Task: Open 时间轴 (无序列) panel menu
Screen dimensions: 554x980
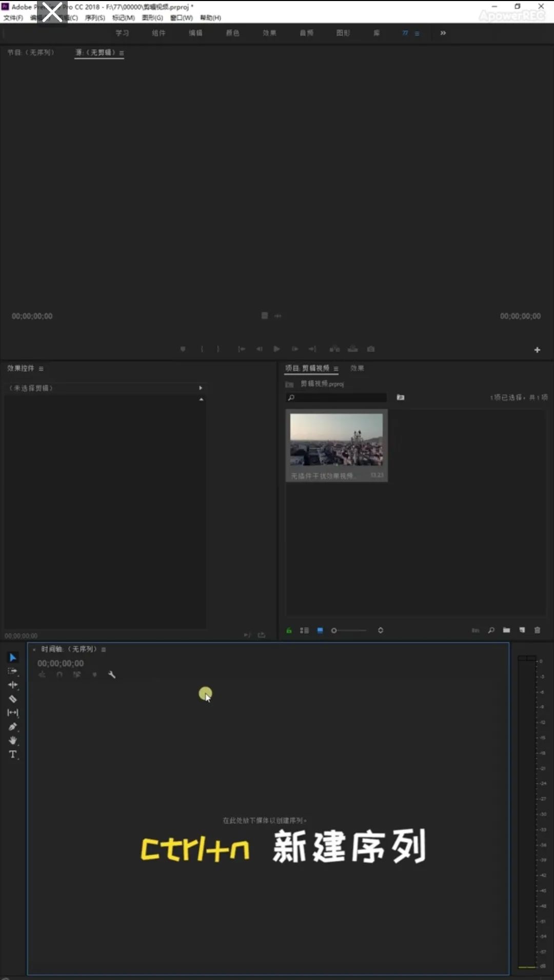Action: coord(104,649)
